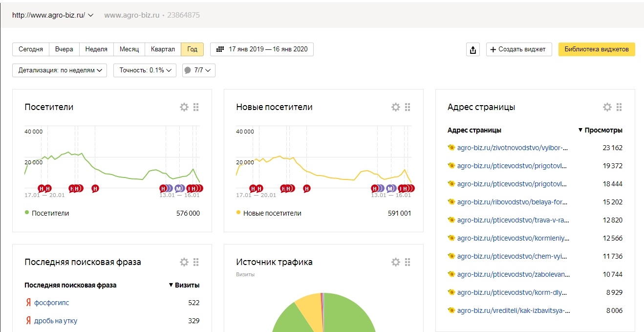644x332 pixels.
Task: Open the Точность: 0.1% dropdown
Action: click(x=145, y=70)
